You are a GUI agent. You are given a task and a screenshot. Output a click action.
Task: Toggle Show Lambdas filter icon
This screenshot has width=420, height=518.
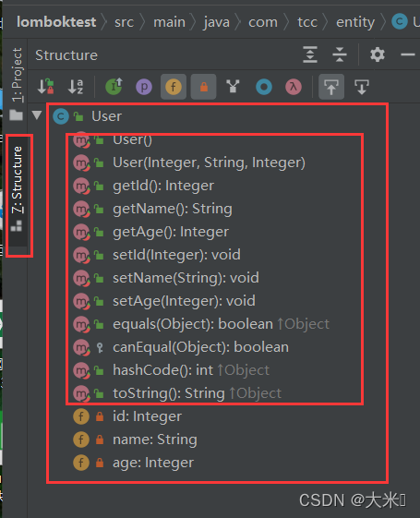[294, 87]
